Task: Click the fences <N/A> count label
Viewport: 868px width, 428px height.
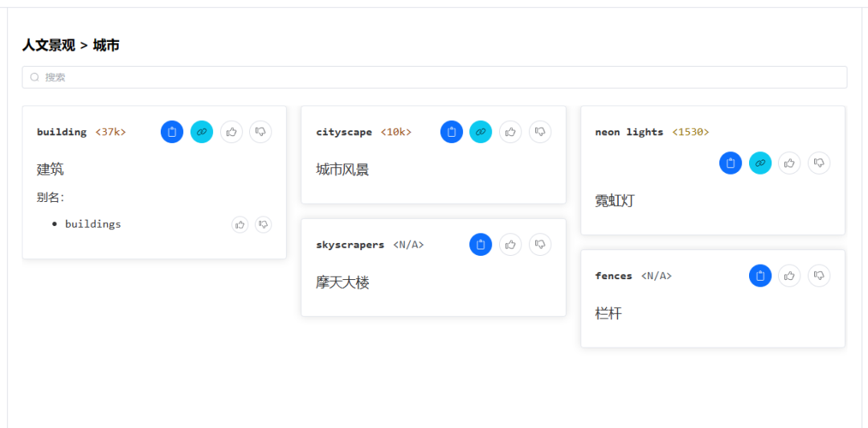Action: pos(657,275)
